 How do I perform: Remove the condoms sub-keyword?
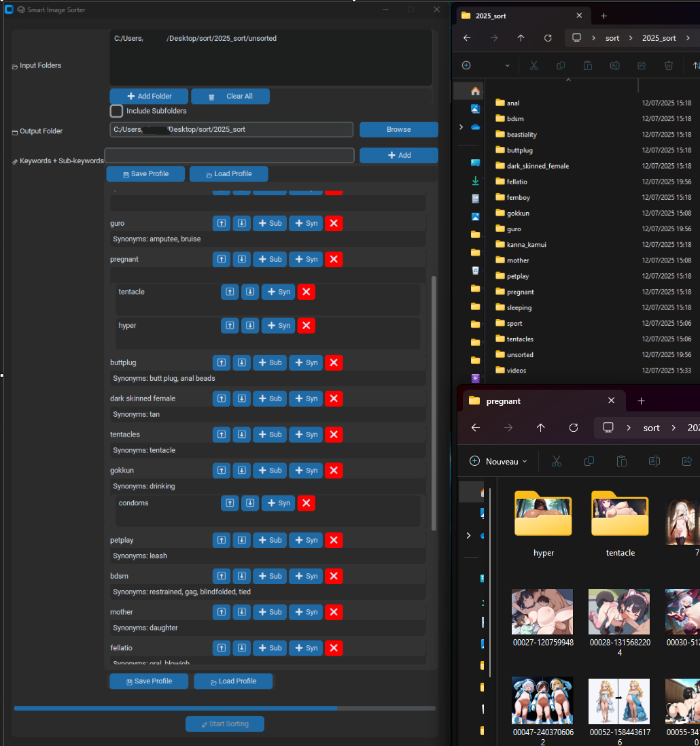(307, 503)
